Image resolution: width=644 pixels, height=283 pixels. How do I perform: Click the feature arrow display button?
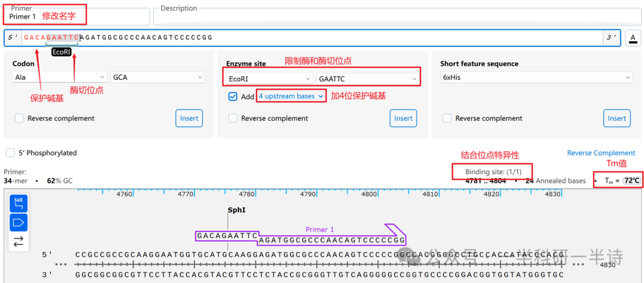pyautogui.click(x=18, y=223)
